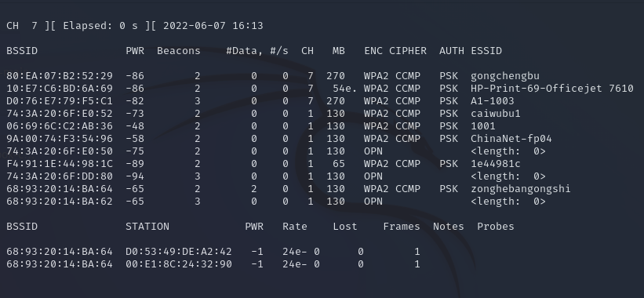Click the CIPHER column header
The image size is (644, 298).
pos(407,51)
